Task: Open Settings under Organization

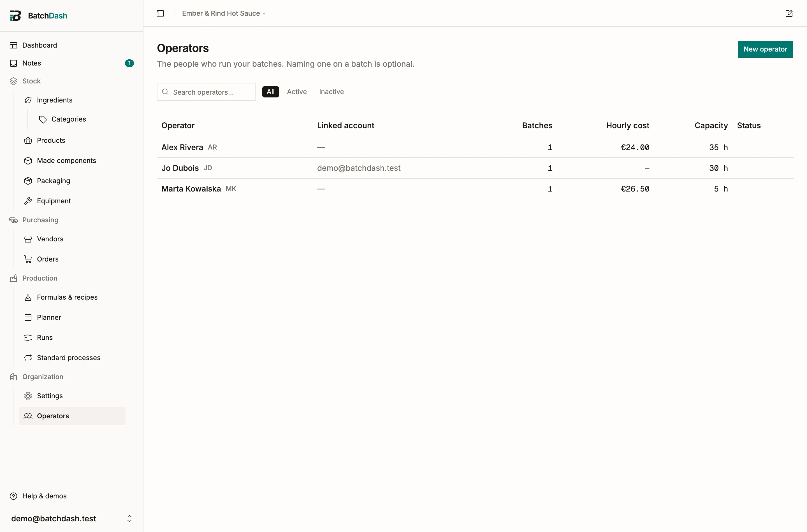Action: [50, 396]
